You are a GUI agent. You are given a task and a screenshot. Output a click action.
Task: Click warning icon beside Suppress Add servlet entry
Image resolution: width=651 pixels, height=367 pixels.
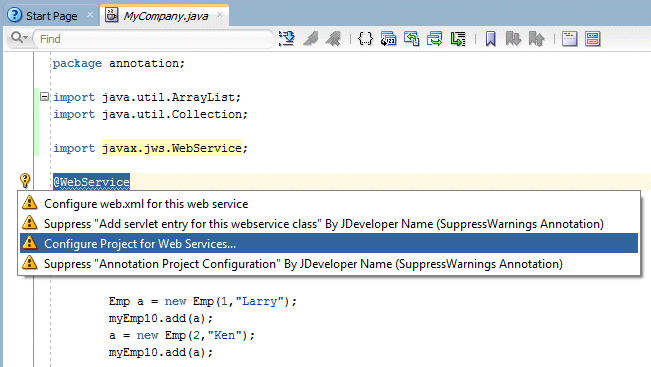[29, 222]
